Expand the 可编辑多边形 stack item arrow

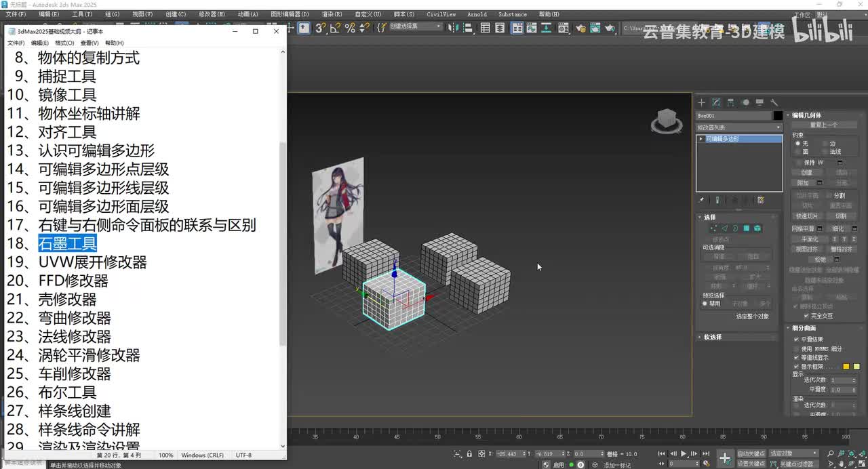click(x=701, y=139)
